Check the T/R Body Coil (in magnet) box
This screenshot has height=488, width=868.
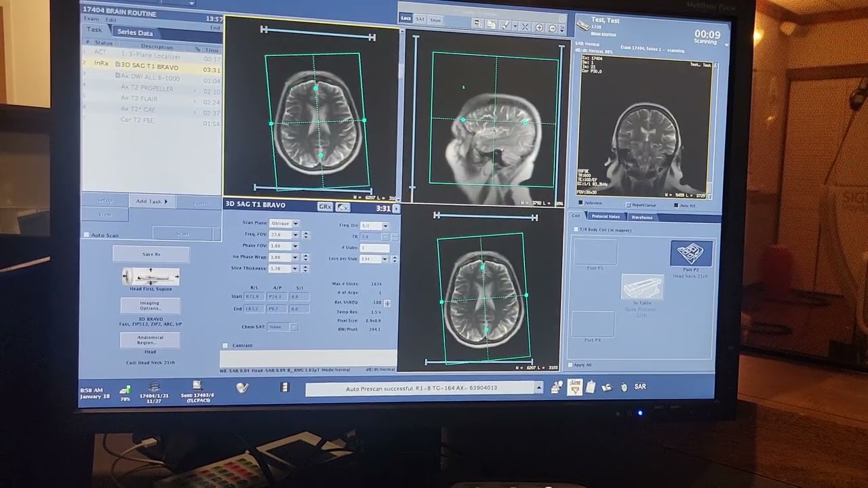(576, 230)
